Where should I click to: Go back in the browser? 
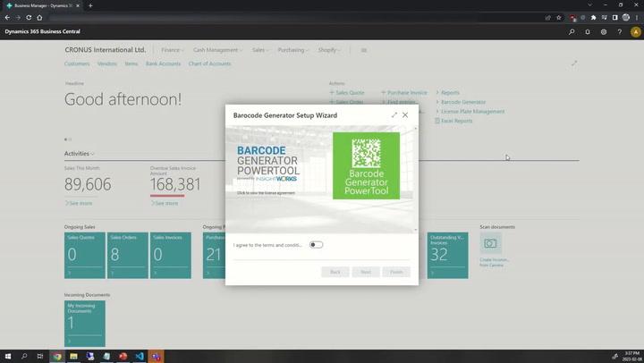coord(7,18)
